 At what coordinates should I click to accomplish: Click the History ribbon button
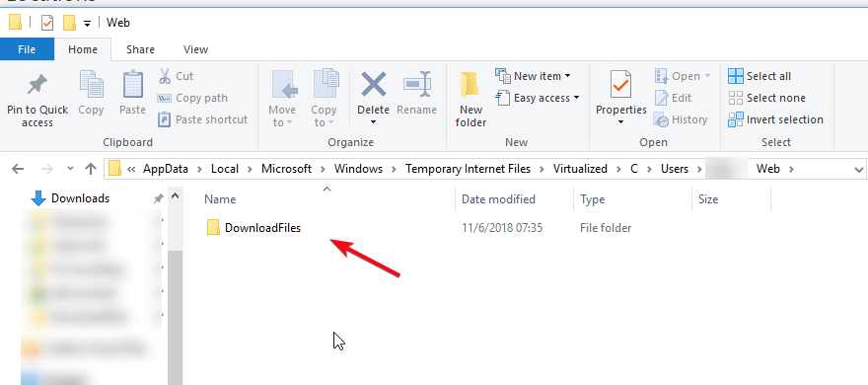(681, 119)
